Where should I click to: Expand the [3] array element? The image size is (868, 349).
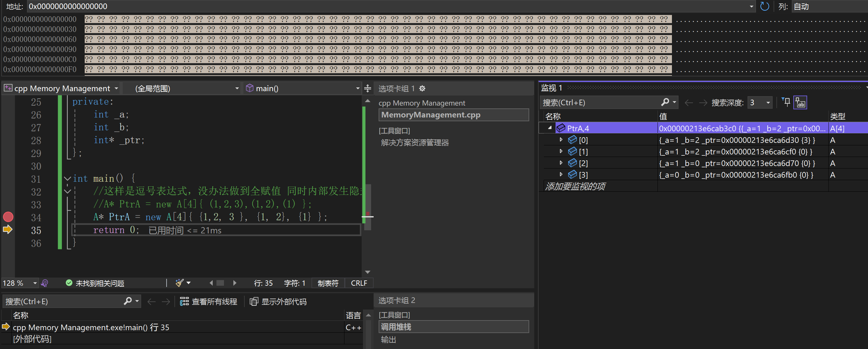tap(561, 174)
